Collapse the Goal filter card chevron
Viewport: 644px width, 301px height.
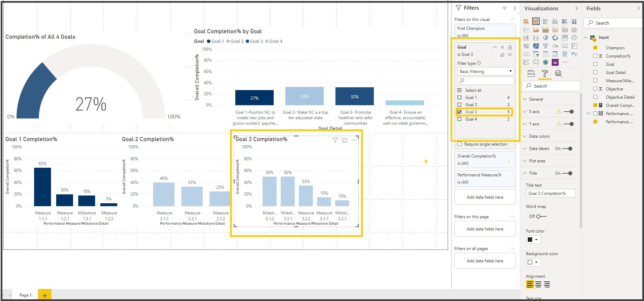tap(494, 47)
